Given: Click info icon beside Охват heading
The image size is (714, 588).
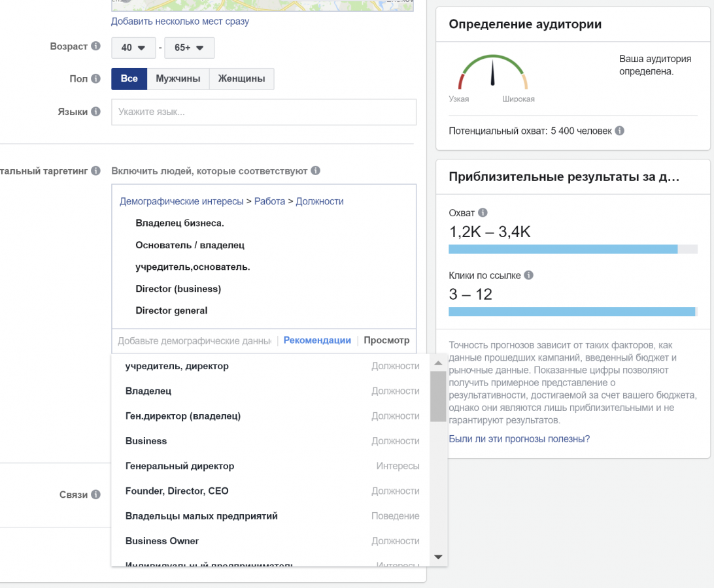Looking at the screenshot, I should click(483, 213).
